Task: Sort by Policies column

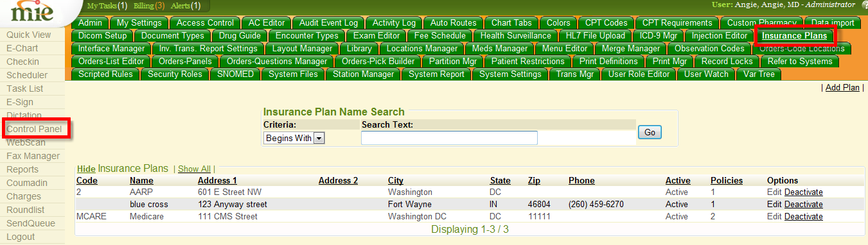Action: (727, 181)
